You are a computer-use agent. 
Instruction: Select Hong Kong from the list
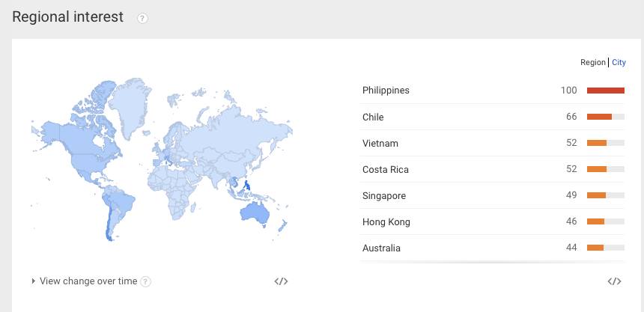click(386, 221)
